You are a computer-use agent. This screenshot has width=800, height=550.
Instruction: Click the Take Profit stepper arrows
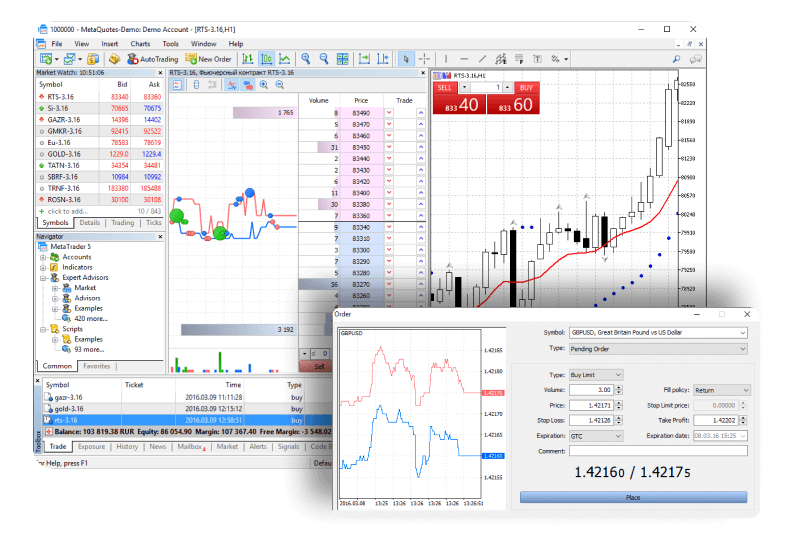click(743, 420)
